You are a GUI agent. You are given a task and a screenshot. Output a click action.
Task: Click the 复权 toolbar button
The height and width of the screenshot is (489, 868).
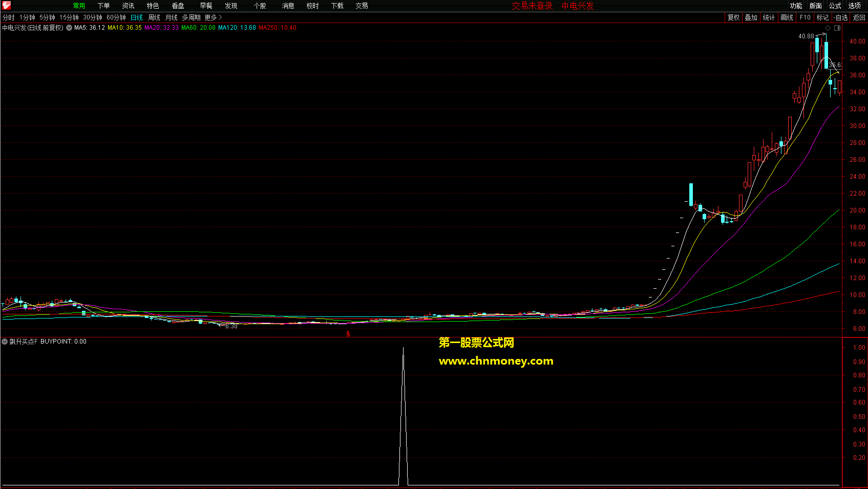tap(734, 17)
